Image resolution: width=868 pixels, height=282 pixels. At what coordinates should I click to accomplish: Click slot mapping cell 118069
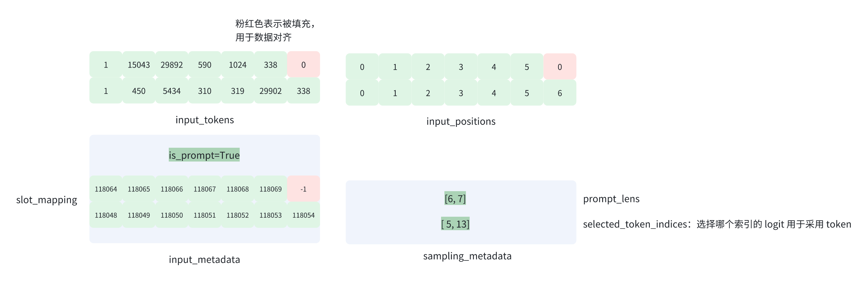coord(270,189)
